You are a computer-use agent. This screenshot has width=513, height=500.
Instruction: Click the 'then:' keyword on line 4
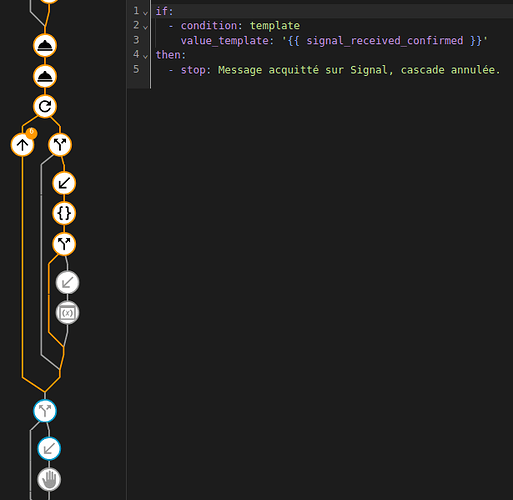(x=171, y=55)
